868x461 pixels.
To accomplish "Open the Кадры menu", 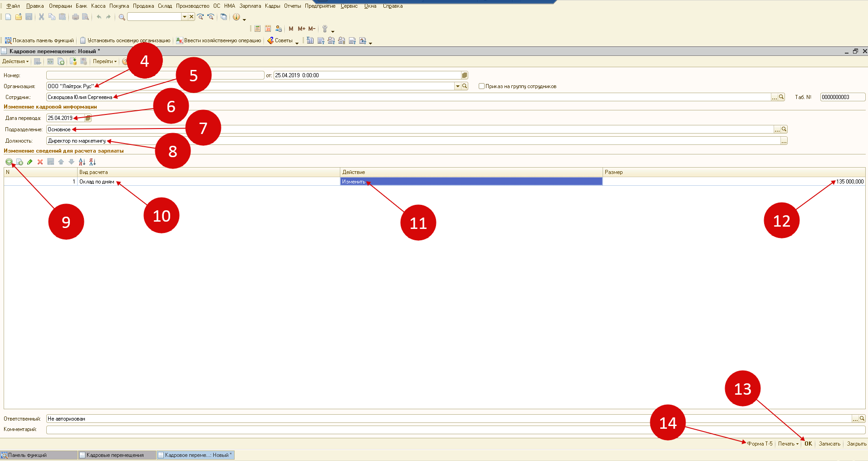I will [272, 6].
